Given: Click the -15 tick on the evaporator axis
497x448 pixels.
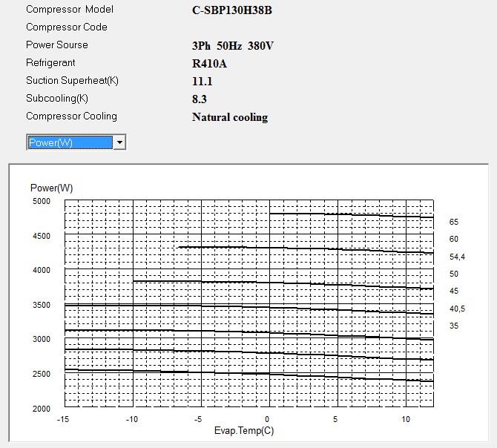Looking at the screenshot, I should (x=65, y=420).
